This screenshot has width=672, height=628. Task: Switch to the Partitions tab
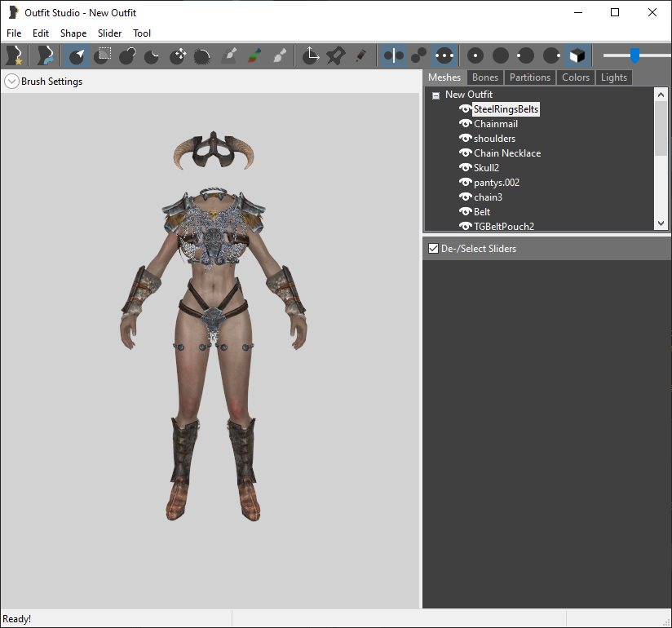[530, 77]
